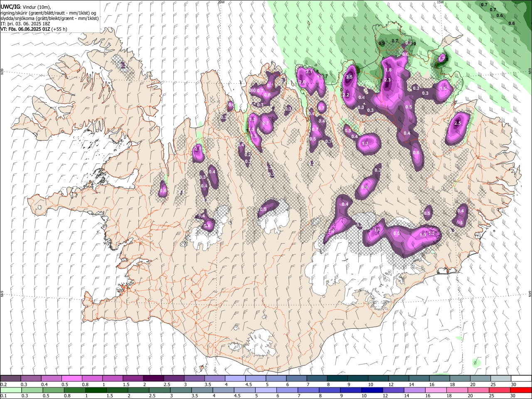Viewport: 532px width, 399px height.
Task: Click the '2.2' value on the map
Action: point(346,95)
